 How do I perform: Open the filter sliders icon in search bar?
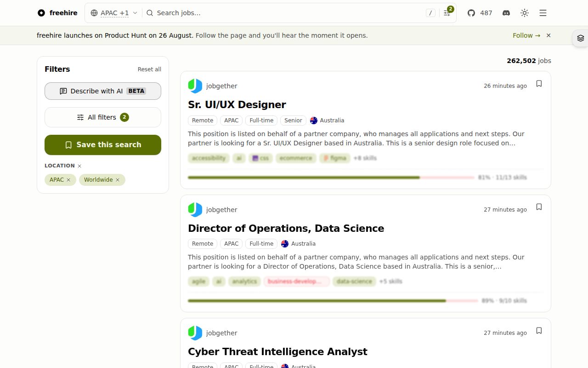click(447, 13)
